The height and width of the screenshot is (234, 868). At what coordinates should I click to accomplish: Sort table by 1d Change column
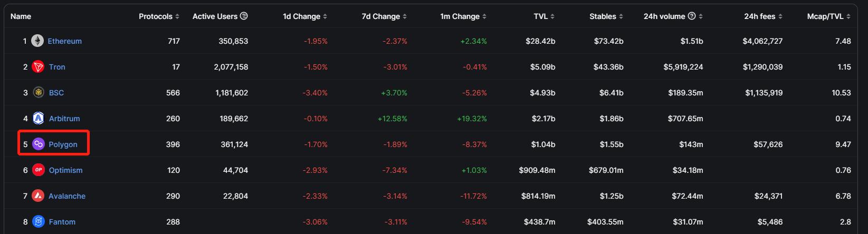305,16
